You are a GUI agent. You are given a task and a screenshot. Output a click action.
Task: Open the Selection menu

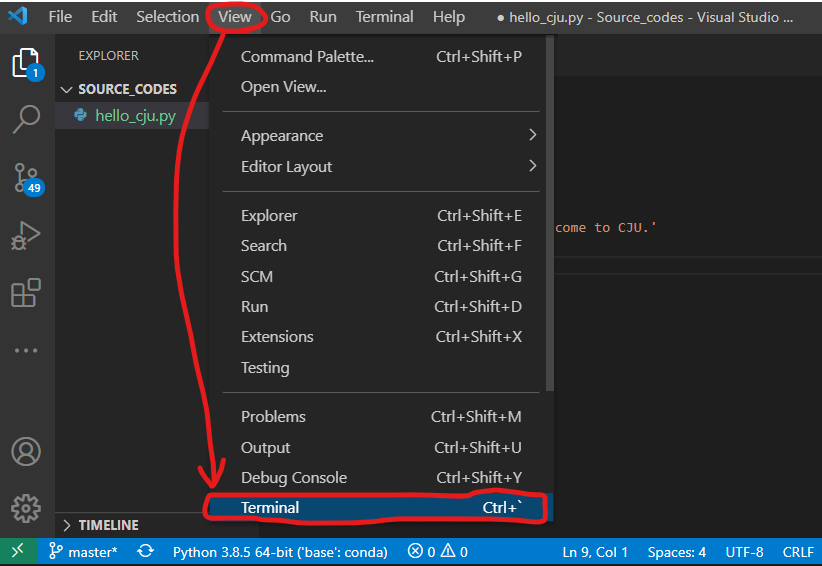[168, 17]
